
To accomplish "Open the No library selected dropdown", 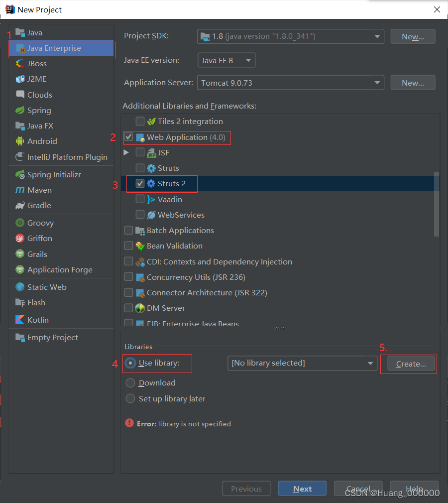I will pyautogui.click(x=303, y=363).
